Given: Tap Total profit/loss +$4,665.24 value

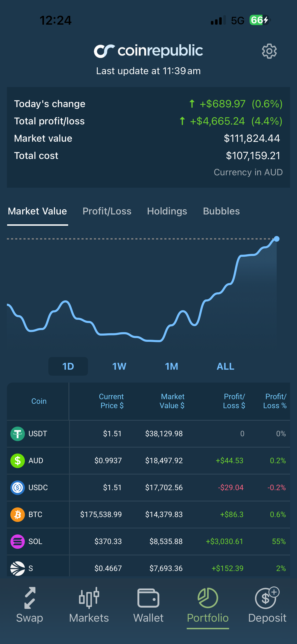Looking at the screenshot, I should tap(217, 121).
